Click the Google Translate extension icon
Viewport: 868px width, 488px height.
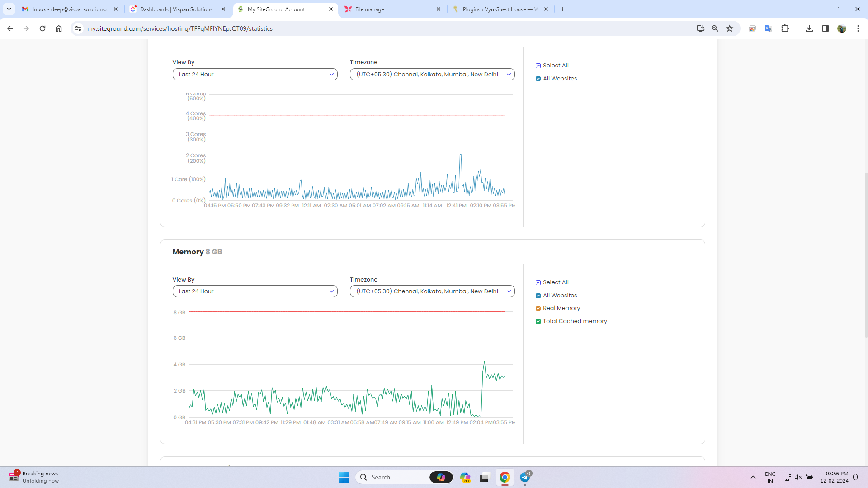pyautogui.click(x=768, y=28)
